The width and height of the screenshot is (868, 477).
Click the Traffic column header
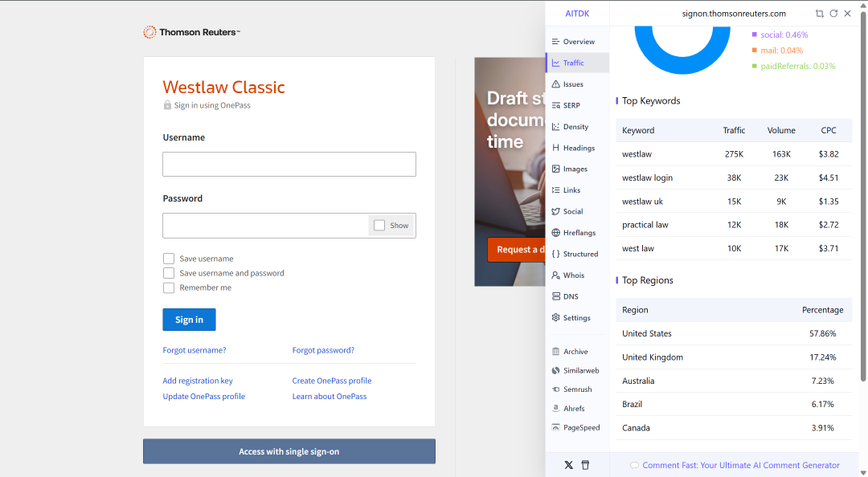tap(734, 131)
